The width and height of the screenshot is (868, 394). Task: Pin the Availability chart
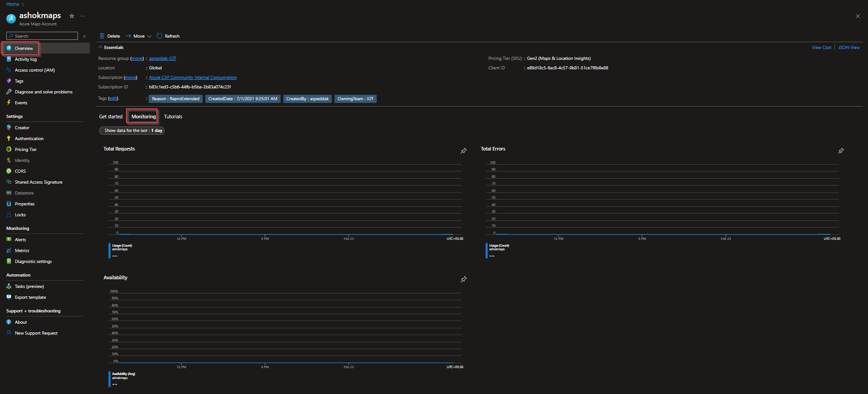click(463, 279)
